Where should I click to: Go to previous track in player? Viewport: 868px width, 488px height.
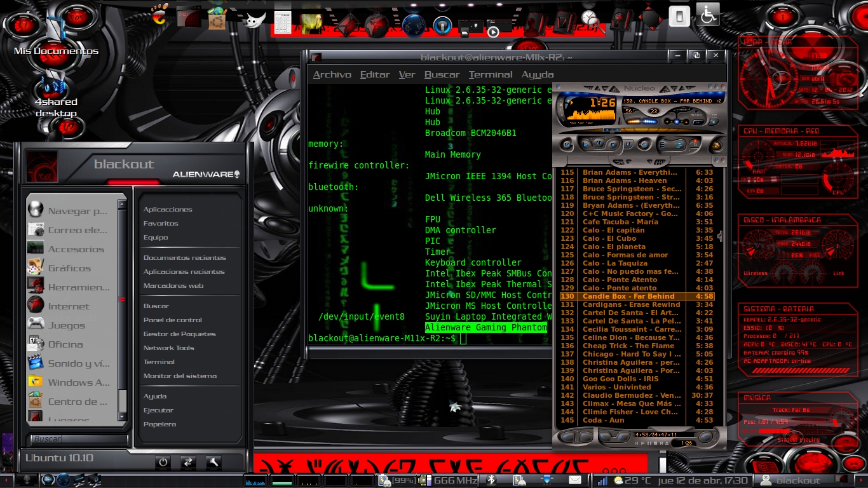click(x=567, y=144)
